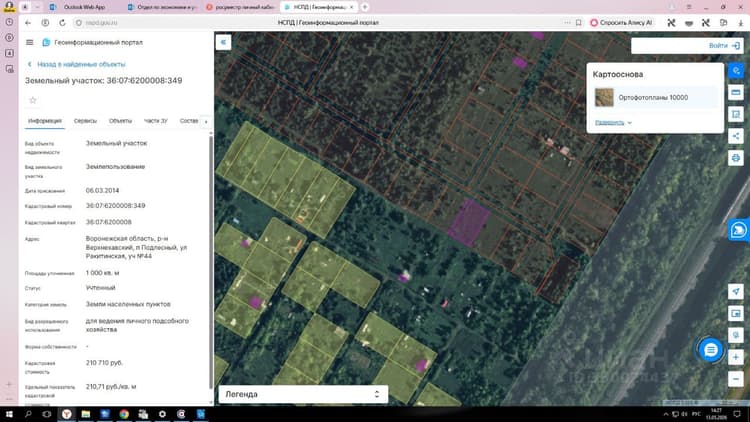
Task: Open the Windows Start menu
Action: click(9, 414)
